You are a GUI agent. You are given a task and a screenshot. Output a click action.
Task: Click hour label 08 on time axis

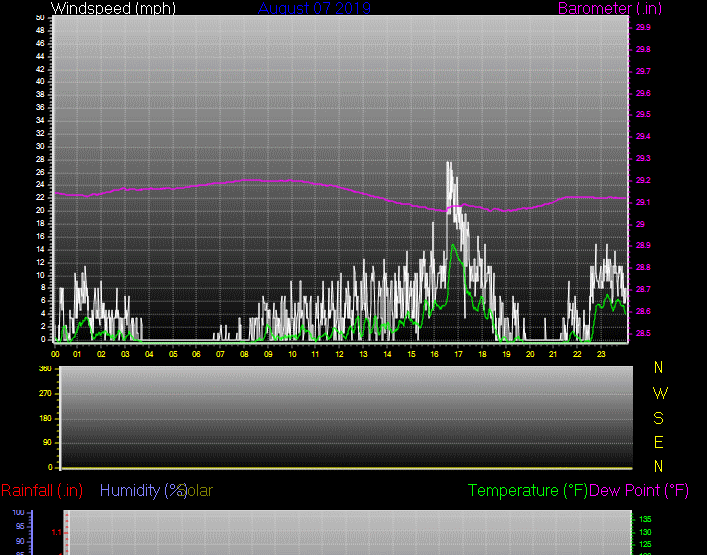(x=244, y=354)
